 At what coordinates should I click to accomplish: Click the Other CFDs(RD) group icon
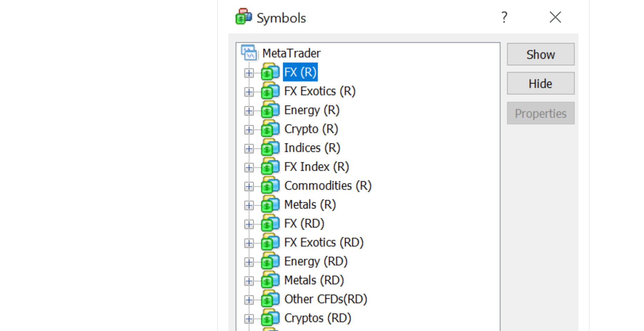[x=270, y=299]
